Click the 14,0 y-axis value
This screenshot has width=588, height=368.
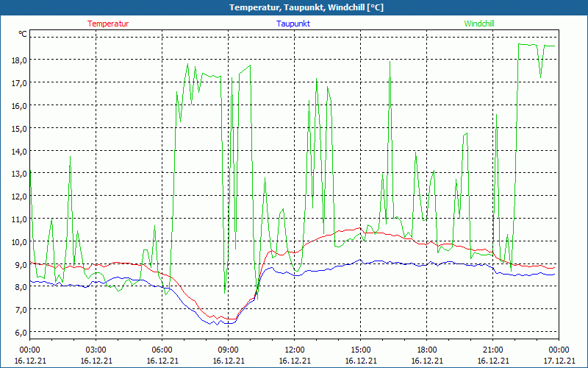pyautogui.click(x=20, y=152)
